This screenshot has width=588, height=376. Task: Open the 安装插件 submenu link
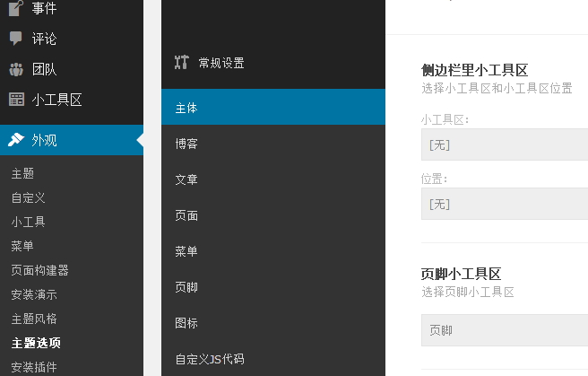pyautogui.click(x=34, y=367)
